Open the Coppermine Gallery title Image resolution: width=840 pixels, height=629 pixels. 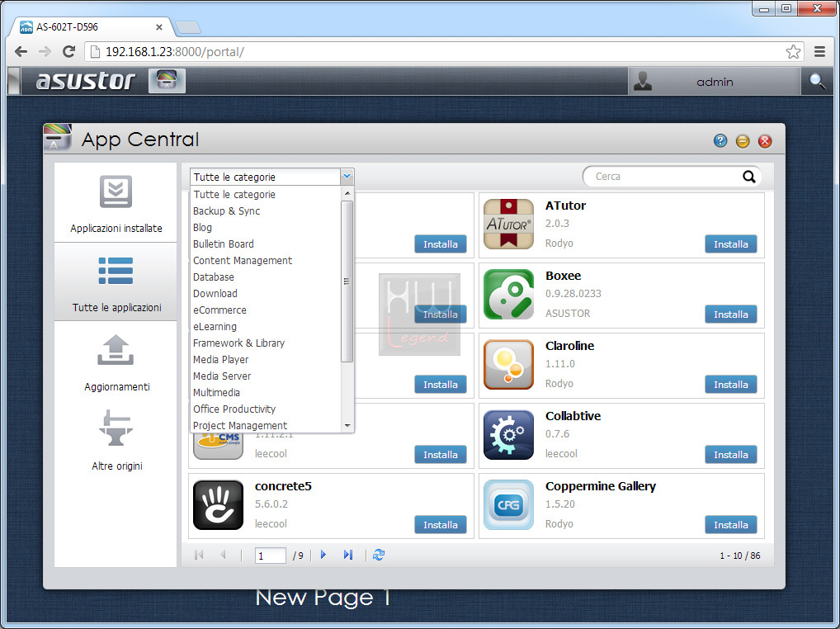click(x=601, y=486)
